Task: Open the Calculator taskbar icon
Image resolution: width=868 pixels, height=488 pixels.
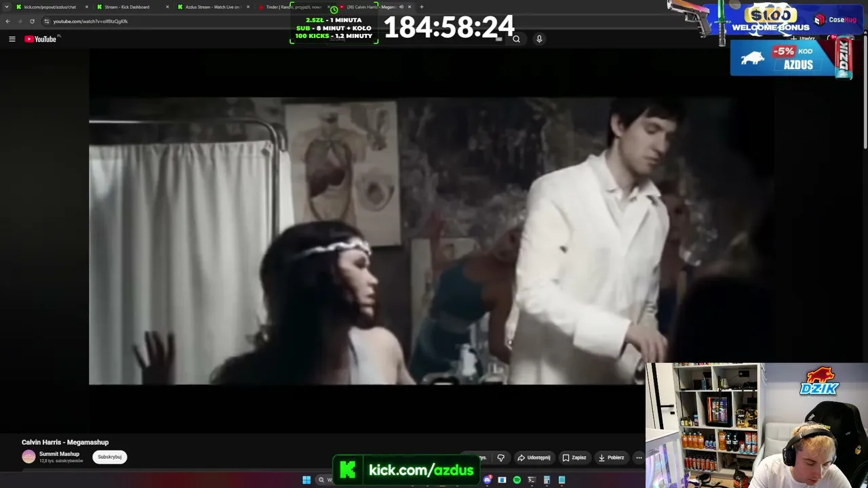Action: (547, 480)
